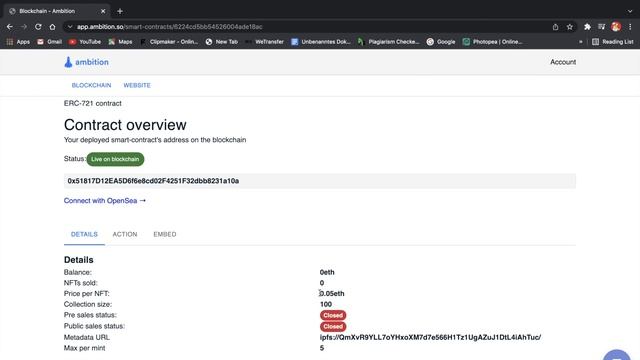The height and width of the screenshot is (360, 640).
Task: Open the Chrome profile avatar
Action: click(x=616, y=27)
